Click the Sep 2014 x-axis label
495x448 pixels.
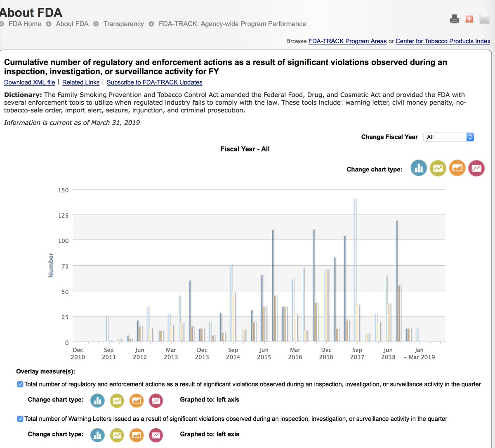click(233, 354)
